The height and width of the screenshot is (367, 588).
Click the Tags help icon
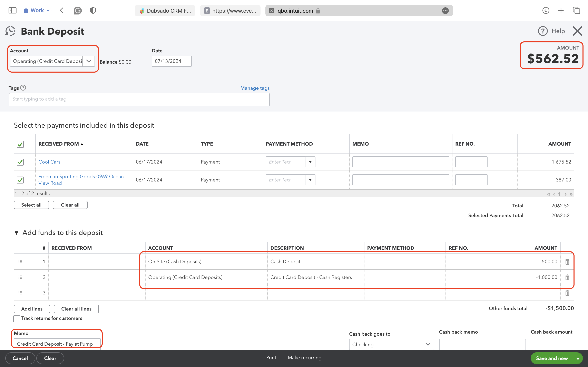click(23, 88)
